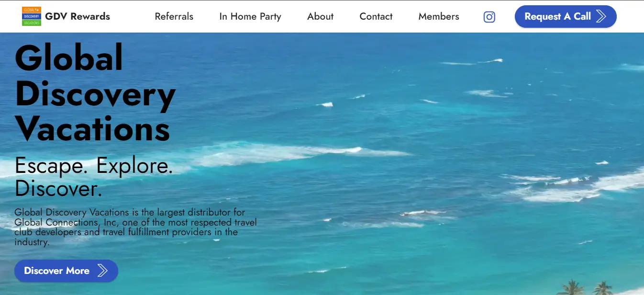
Task: Click the GDV Rewards site title
Action: tap(78, 16)
